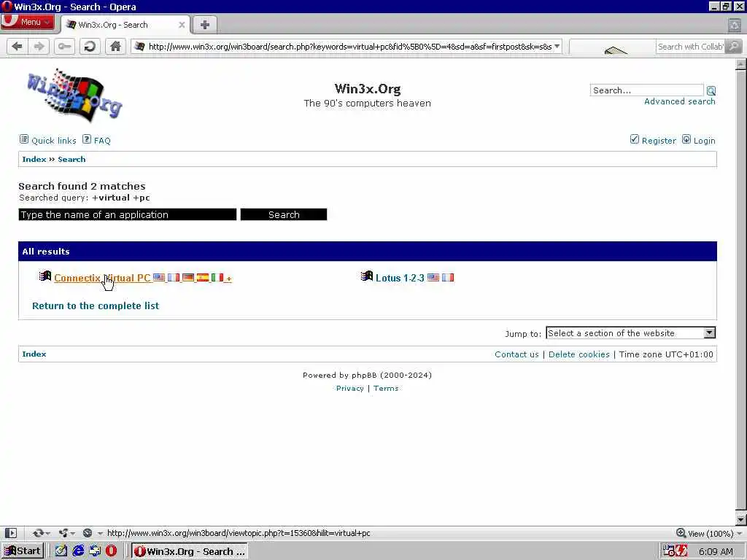Click the plus sign after Connectix flags
Viewport: 747px width, 560px height.
click(x=229, y=279)
